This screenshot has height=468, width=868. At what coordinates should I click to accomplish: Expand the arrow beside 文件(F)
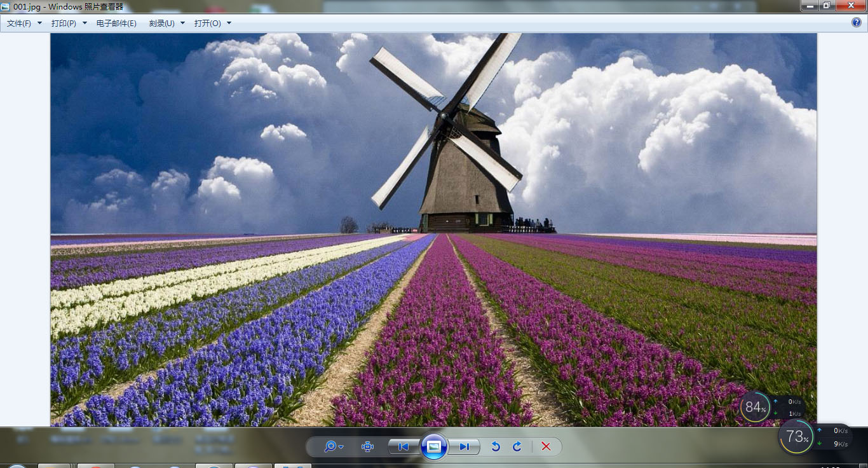click(x=39, y=24)
